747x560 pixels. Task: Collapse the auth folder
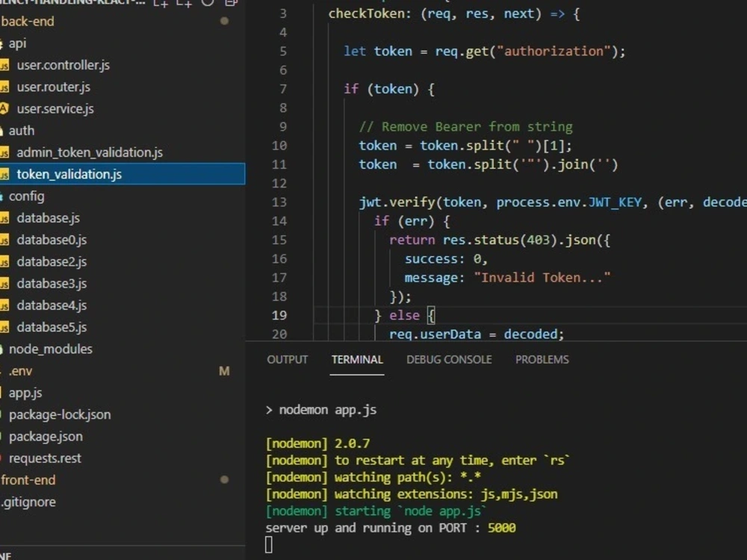(x=21, y=131)
